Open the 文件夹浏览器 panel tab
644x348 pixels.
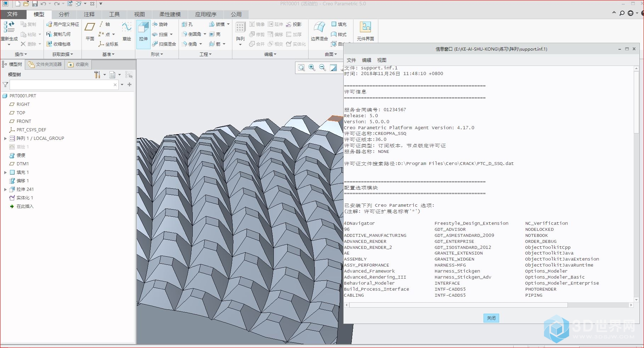[45, 64]
